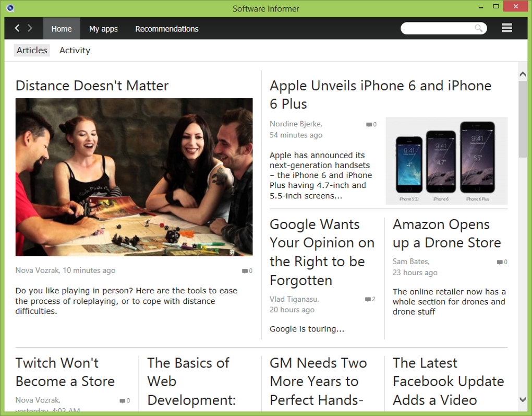
Task: Open the hamburger menu icon
Action: click(x=507, y=28)
